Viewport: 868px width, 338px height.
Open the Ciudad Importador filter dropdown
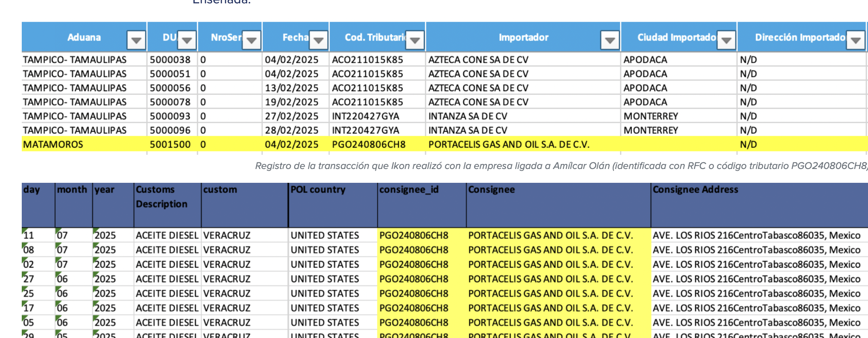(x=726, y=41)
